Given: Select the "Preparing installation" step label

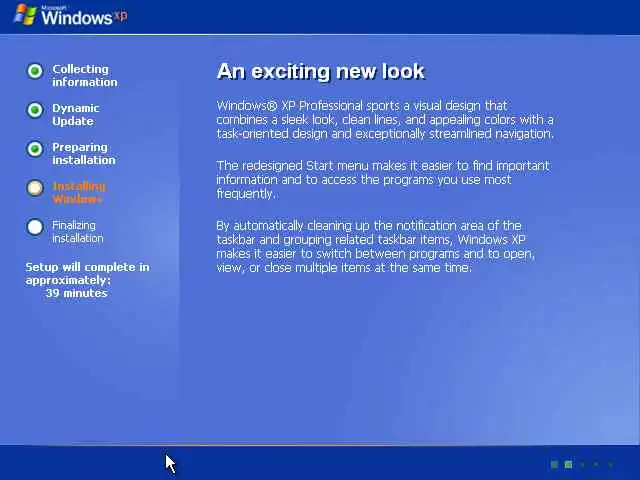Looking at the screenshot, I should (x=84, y=153).
